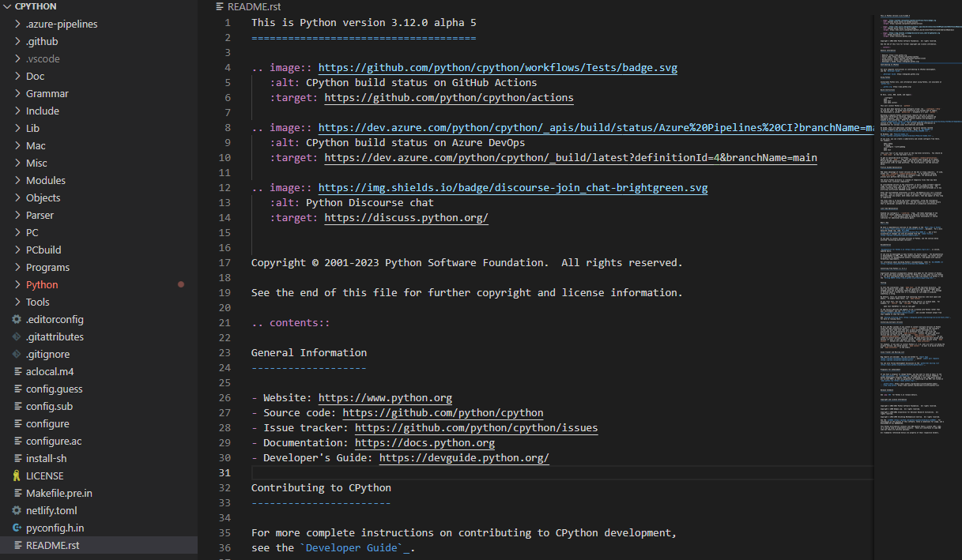The width and height of the screenshot is (962, 560).
Task: Follow the GitHub Tests badge.svg link
Action: (497, 68)
